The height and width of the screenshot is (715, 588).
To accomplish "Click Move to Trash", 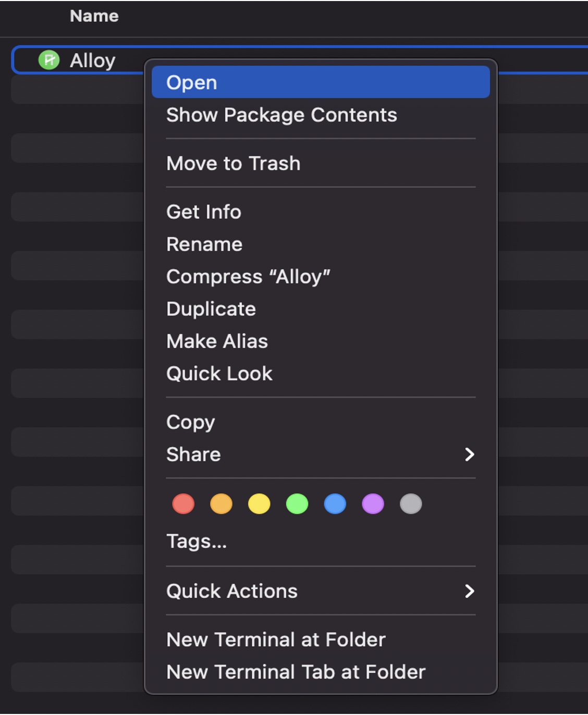I will tap(233, 164).
